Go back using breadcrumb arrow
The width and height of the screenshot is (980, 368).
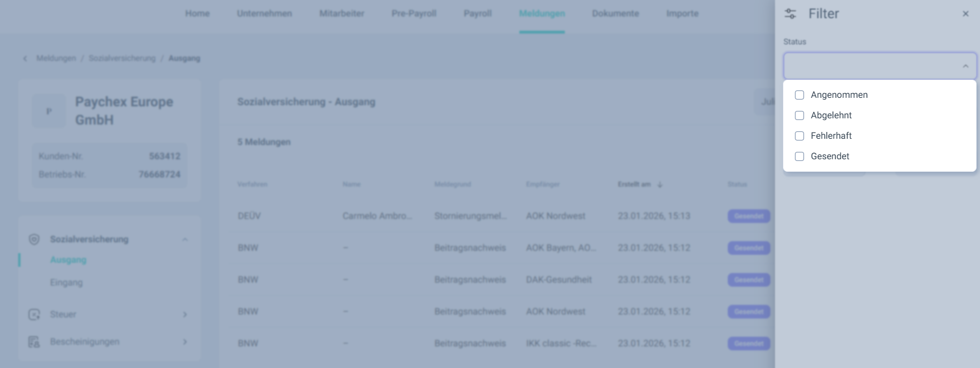pos(25,59)
